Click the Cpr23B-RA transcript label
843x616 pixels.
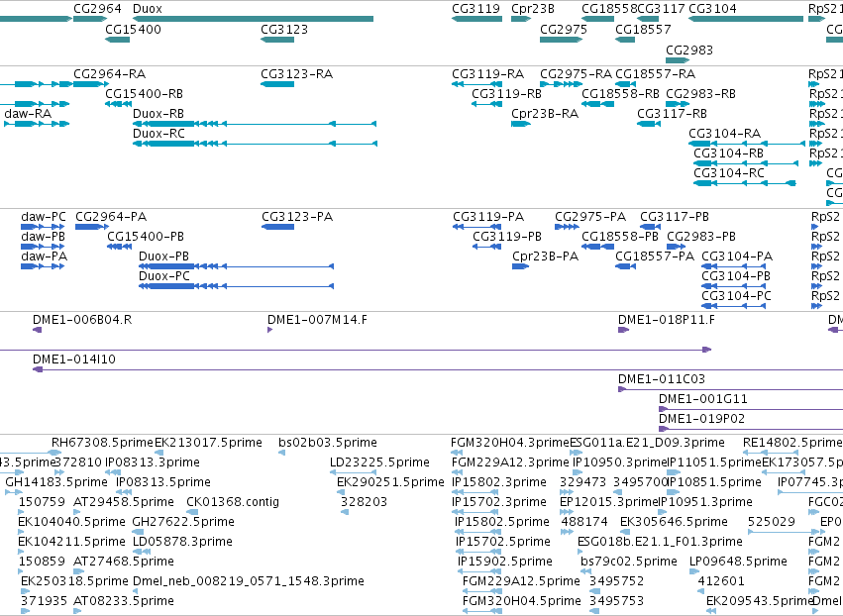[545, 114]
